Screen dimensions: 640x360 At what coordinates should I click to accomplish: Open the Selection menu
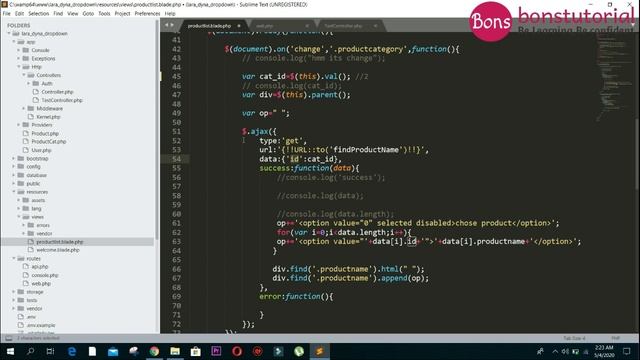[x=38, y=13]
